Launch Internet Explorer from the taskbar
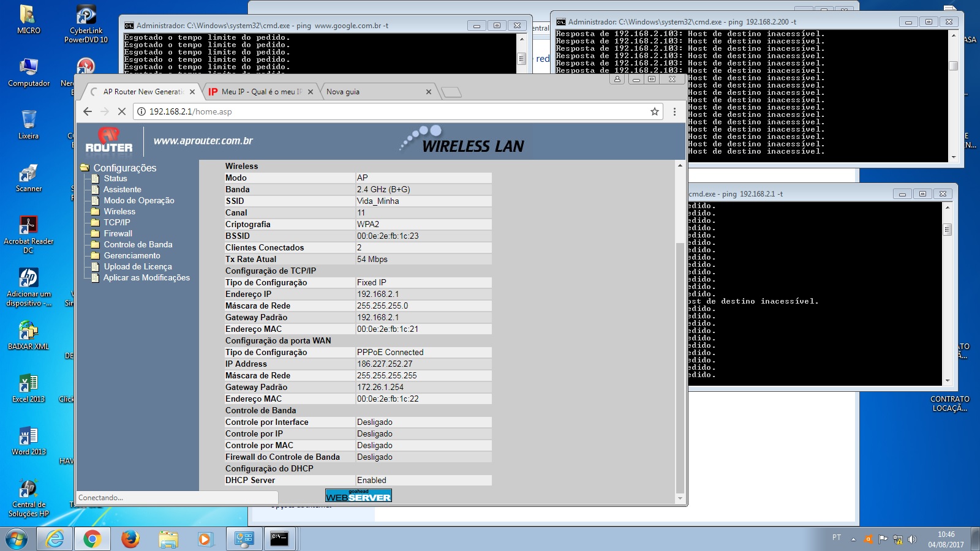 (55, 539)
